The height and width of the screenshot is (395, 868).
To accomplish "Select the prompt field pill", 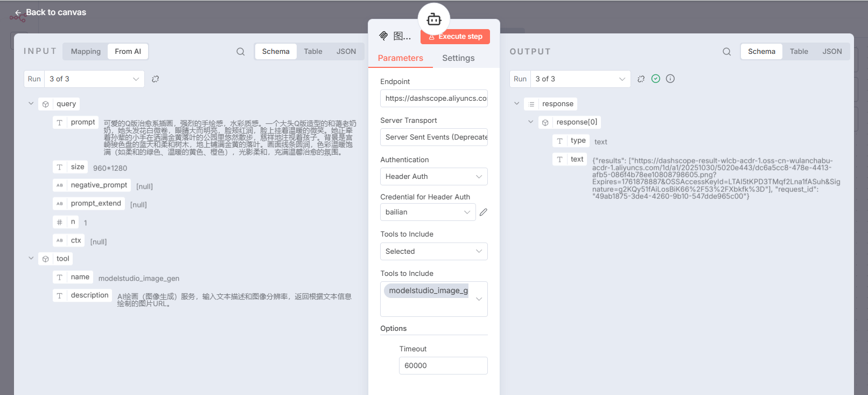I will [x=75, y=122].
